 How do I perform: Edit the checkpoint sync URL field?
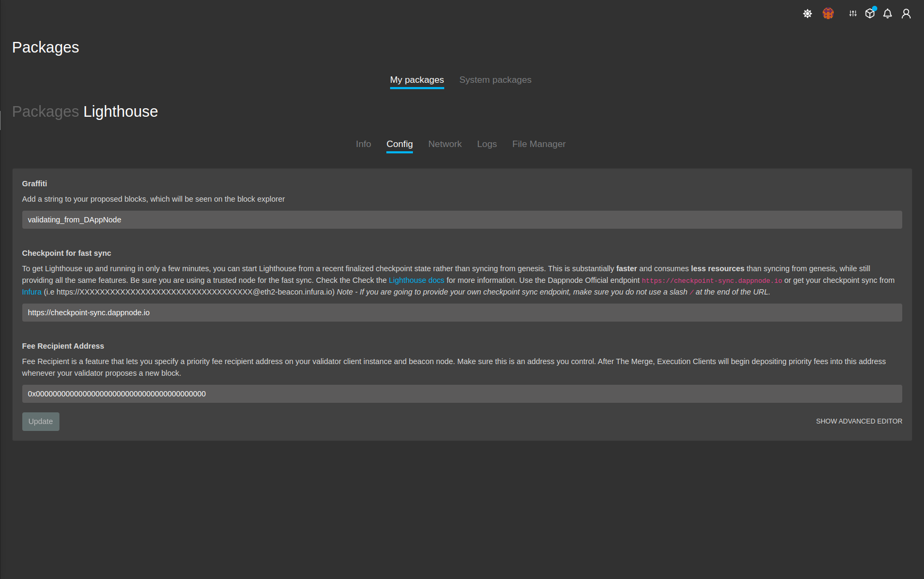[462, 313]
